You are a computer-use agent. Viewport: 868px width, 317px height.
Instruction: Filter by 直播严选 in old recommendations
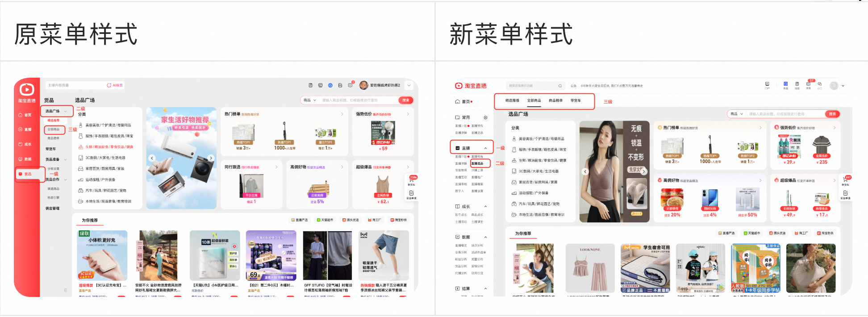pyautogui.click(x=299, y=220)
